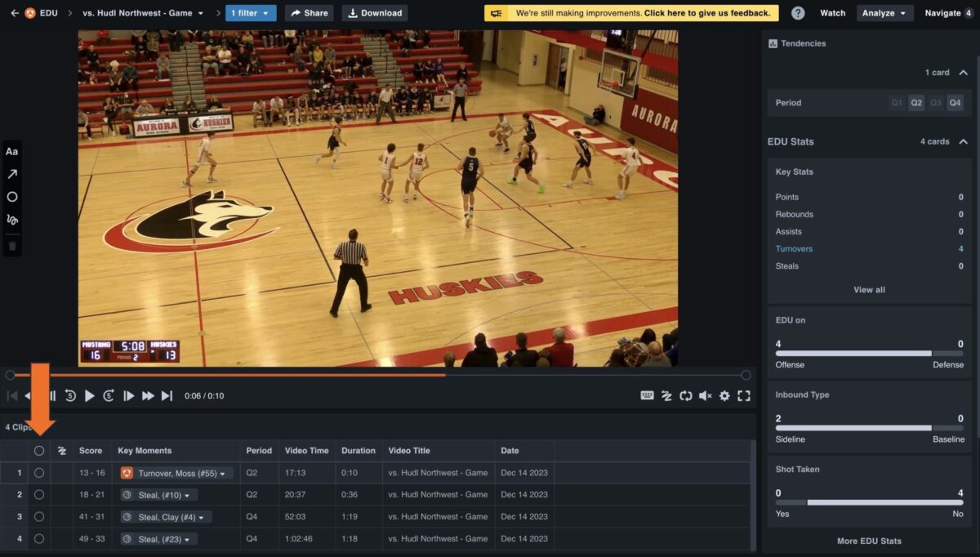Open the Analyze dropdown menu
980x557 pixels.
[x=884, y=12]
